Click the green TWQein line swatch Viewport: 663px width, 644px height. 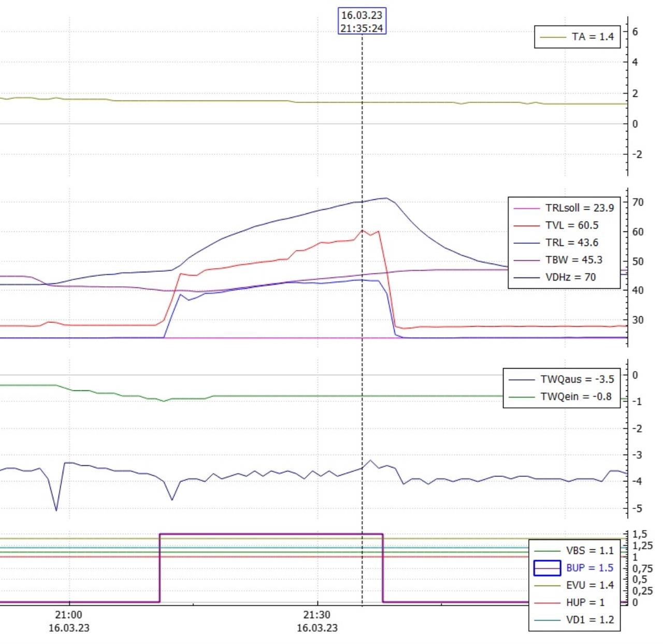point(522,397)
